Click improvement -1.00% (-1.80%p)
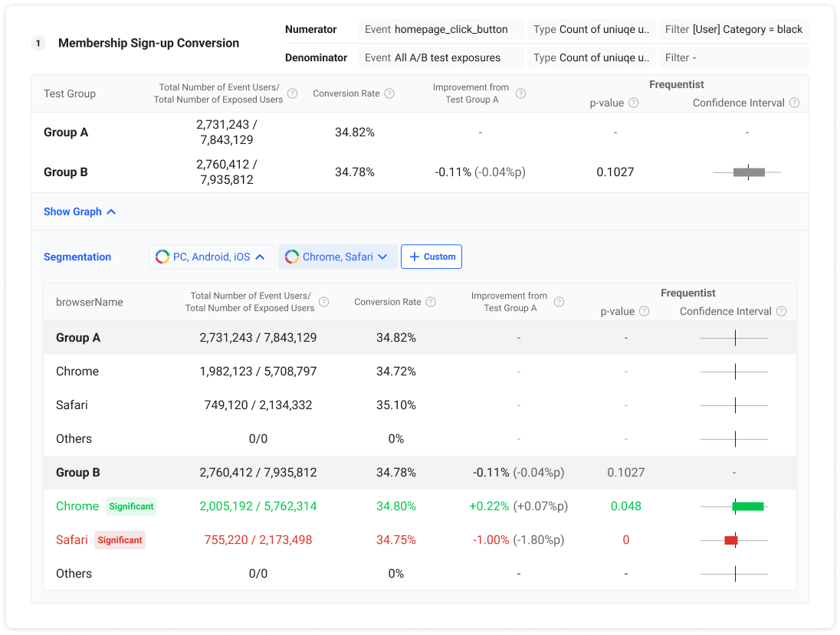The height and width of the screenshot is (635, 840). tap(519, 540)
